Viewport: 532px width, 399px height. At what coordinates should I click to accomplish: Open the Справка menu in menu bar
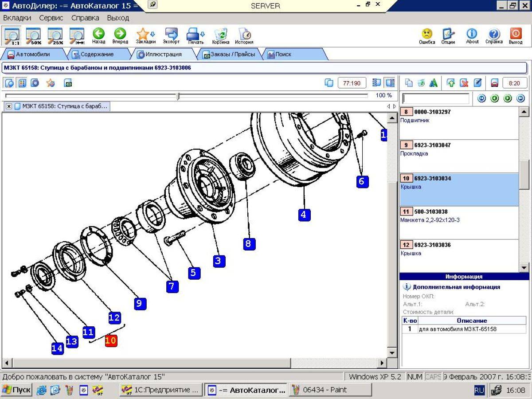click(x=85, y=18)
